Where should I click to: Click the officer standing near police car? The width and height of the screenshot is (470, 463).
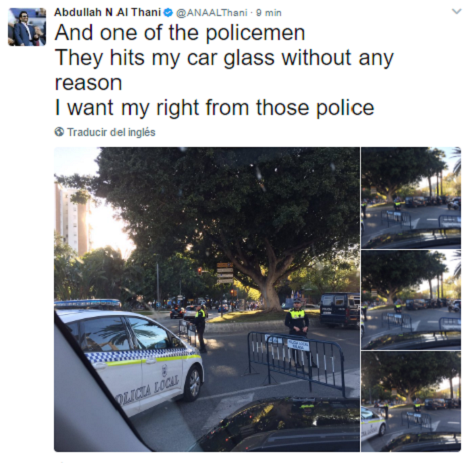(200, 328)
